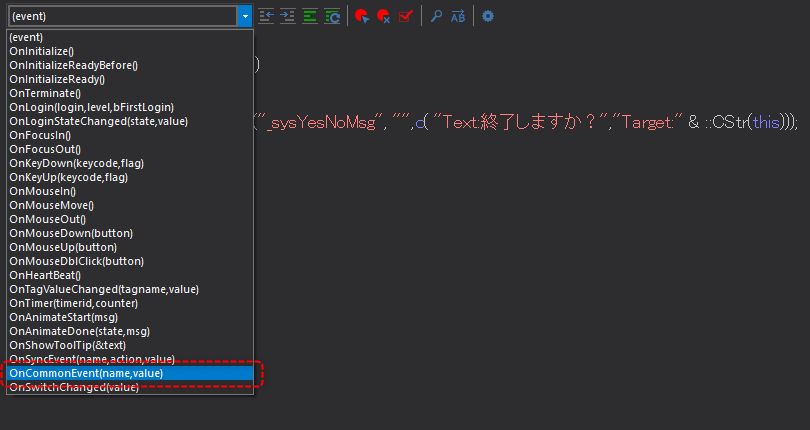Choose OnAnimateStart(msg) event

click(x=130, y=317)
